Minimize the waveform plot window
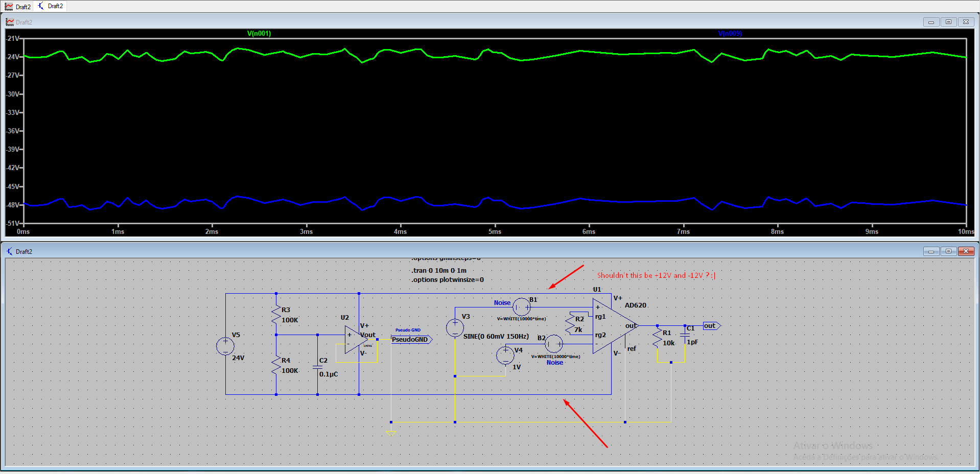The width and height of the screenshot is (980, 474). click(x=931, y=22)
